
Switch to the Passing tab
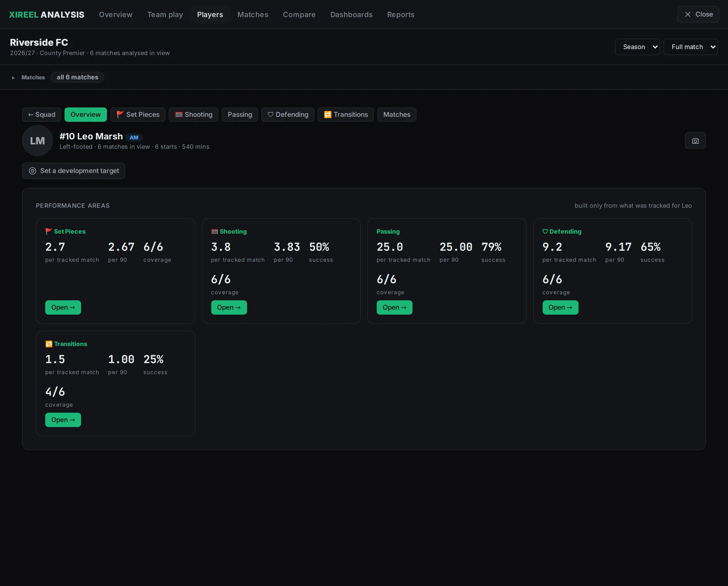(240, 115)
